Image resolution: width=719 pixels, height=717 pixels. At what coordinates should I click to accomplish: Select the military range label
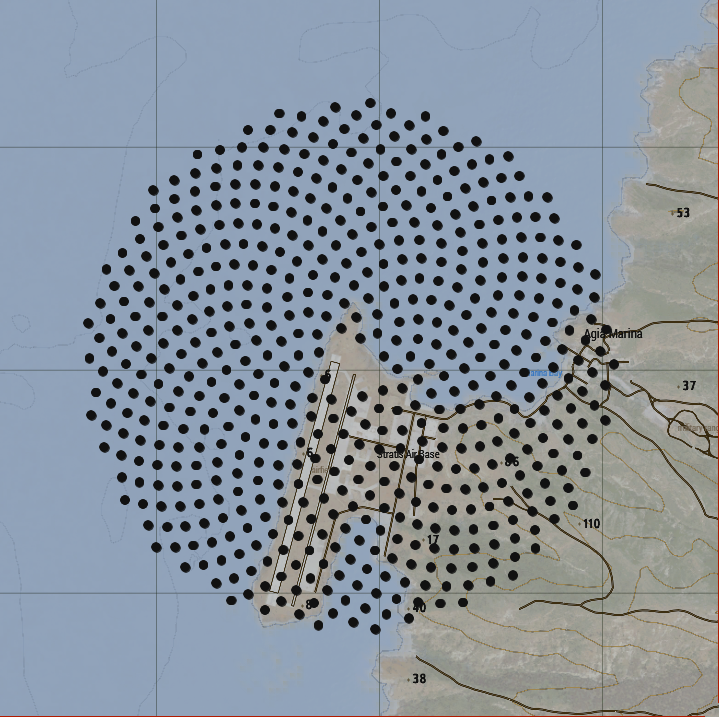698,428
